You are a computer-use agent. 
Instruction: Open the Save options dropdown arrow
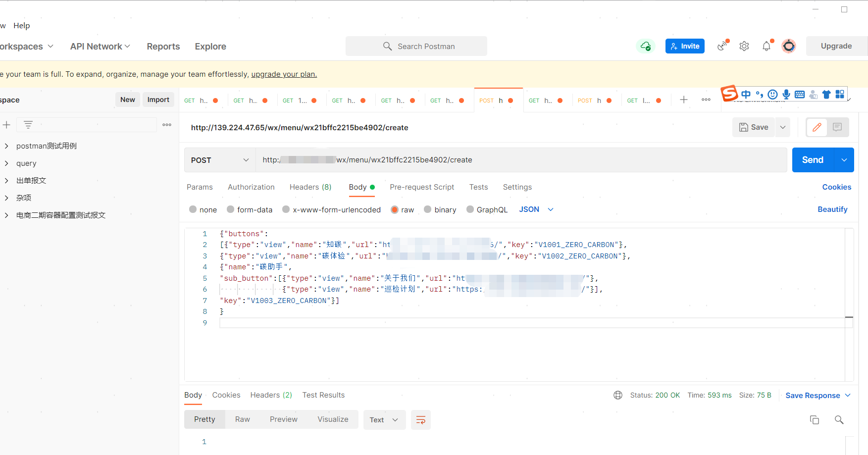[783, 127]
